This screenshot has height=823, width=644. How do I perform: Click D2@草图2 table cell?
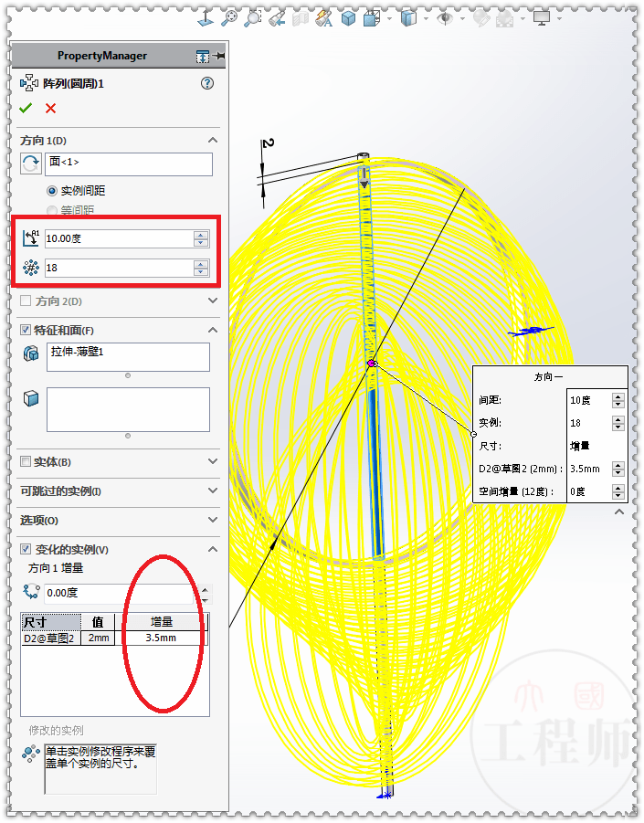click(51, 638)
